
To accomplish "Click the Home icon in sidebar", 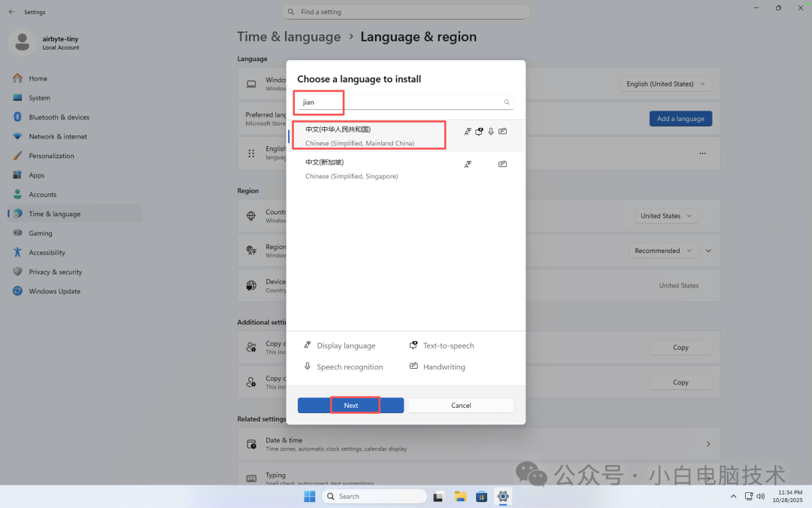I will (x=17, y=78).
